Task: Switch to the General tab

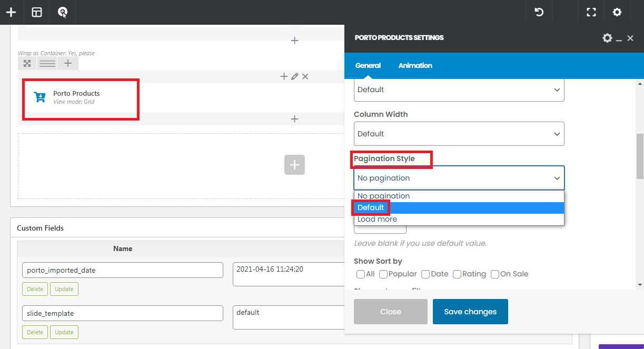Action: tap(368, 66)
